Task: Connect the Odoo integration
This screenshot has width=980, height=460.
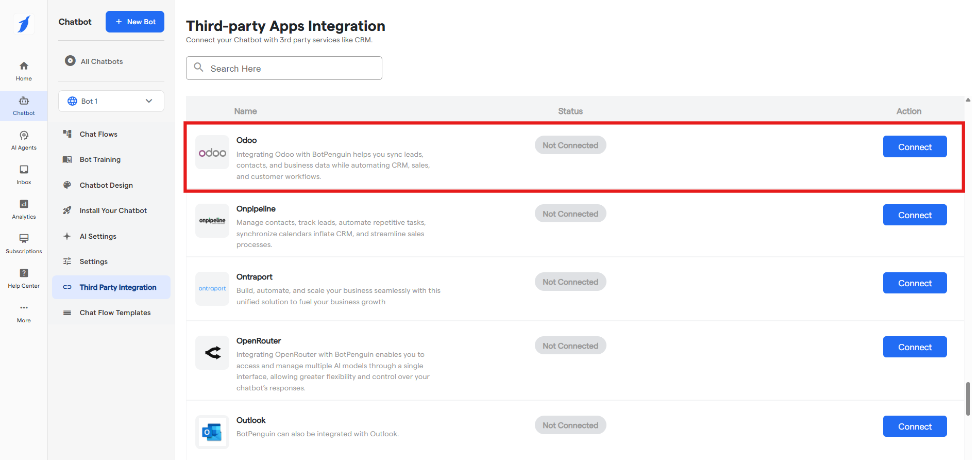Action: 915,146
